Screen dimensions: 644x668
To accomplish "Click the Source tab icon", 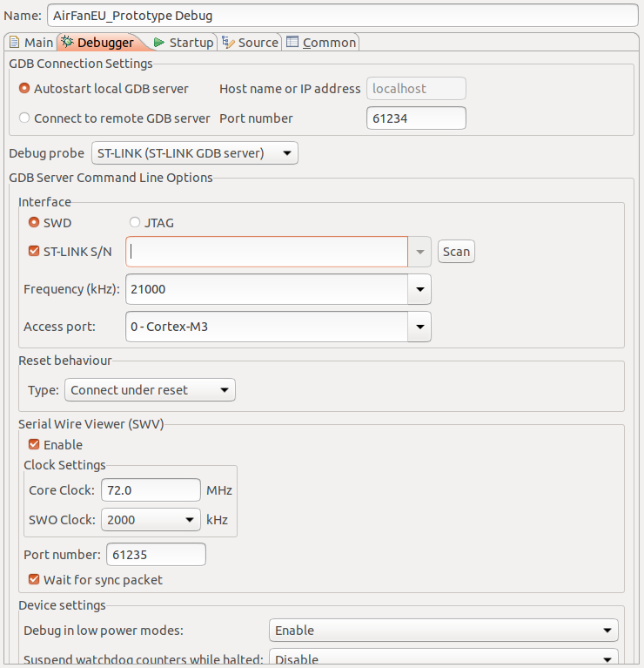I will point(228,43).
